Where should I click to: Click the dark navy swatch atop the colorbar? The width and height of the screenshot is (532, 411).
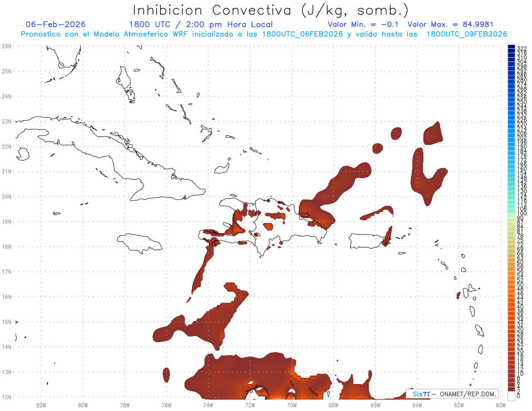pos(512,46)
